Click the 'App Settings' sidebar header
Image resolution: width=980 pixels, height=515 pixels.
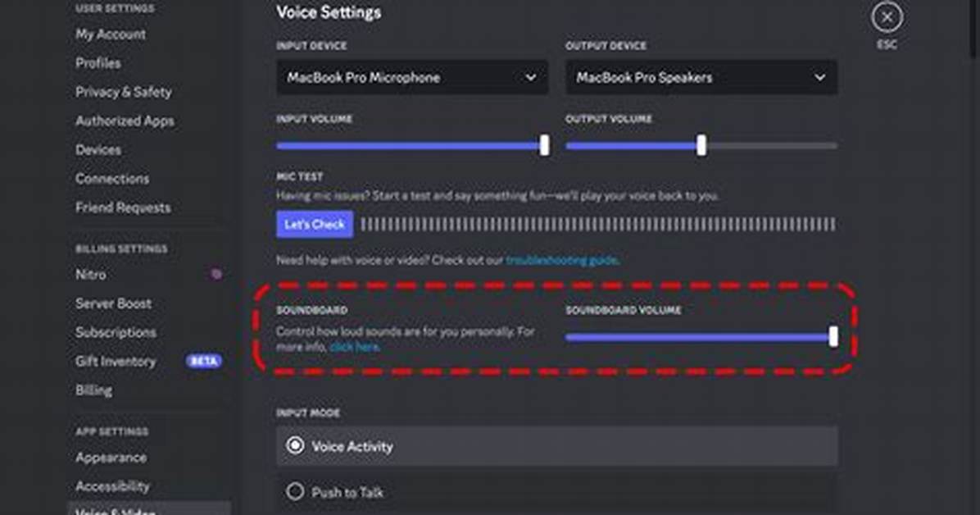pyautogui.click(x=112, y=432)
